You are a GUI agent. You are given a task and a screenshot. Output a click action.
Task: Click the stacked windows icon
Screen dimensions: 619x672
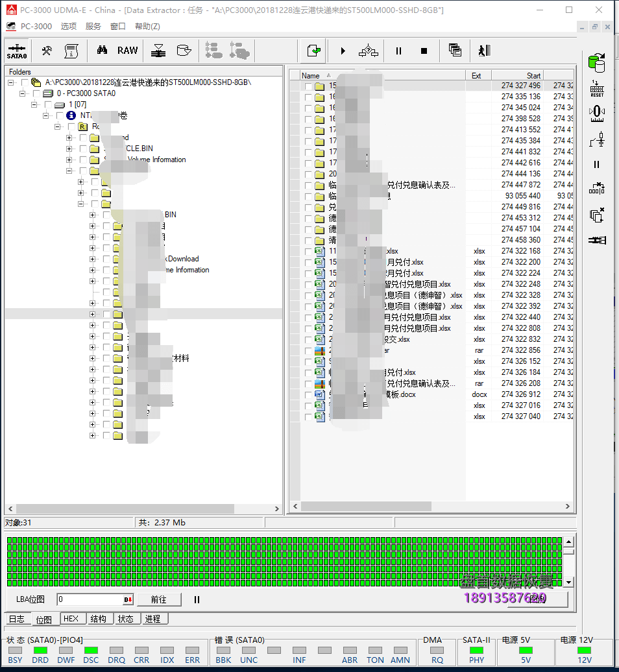pyautogui.click(x=455, y=51)
